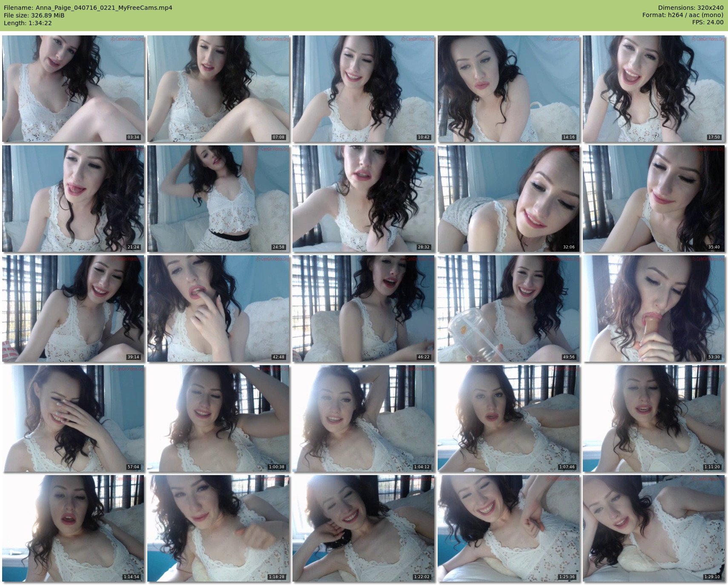
Task: Click the final frame at 1:29:10
Action: [x=654, y=528]
